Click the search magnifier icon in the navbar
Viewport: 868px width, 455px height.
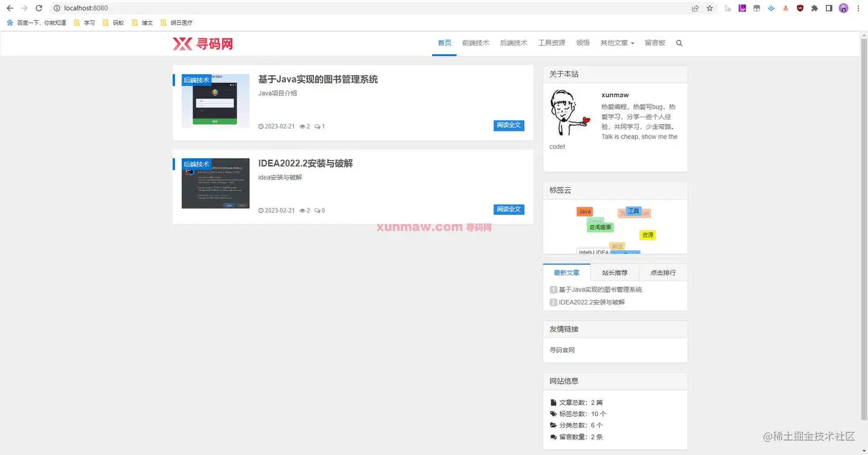tap(679, 43)
